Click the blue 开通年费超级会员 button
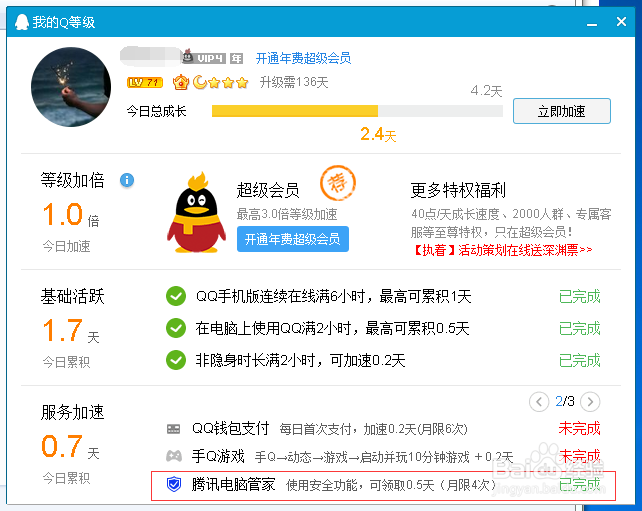The height and width of the screenshot is (511, 642). (x=293, y=239)
